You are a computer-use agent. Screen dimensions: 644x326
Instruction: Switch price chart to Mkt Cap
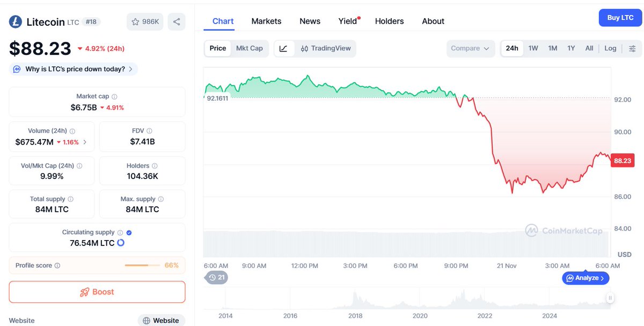[x=250, y=48]
